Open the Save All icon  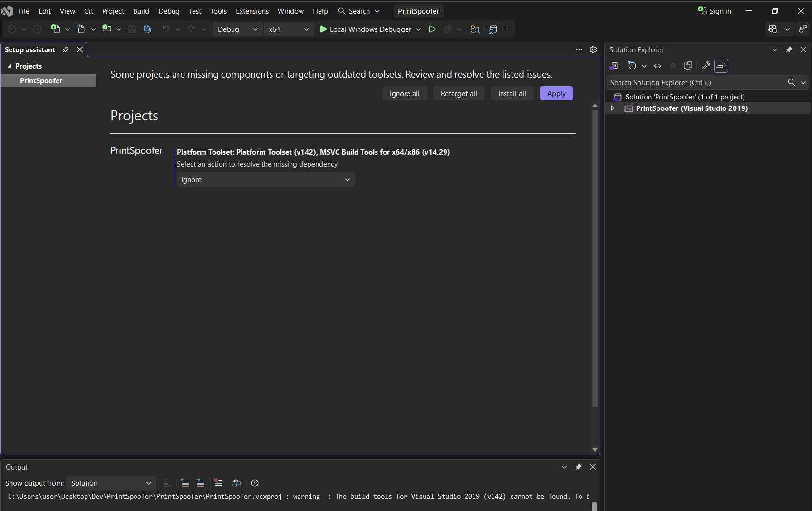147,29
